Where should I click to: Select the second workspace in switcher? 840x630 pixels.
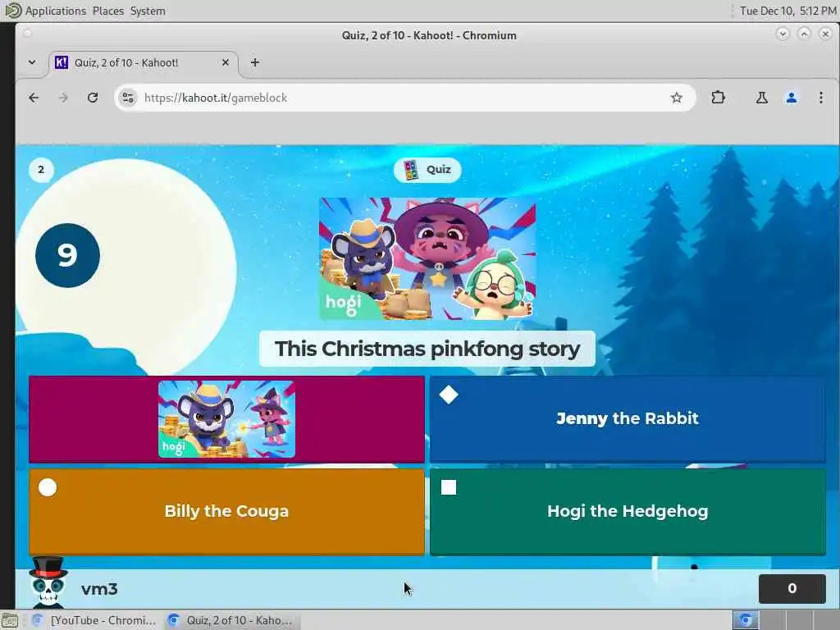click(x=772, y=620)
